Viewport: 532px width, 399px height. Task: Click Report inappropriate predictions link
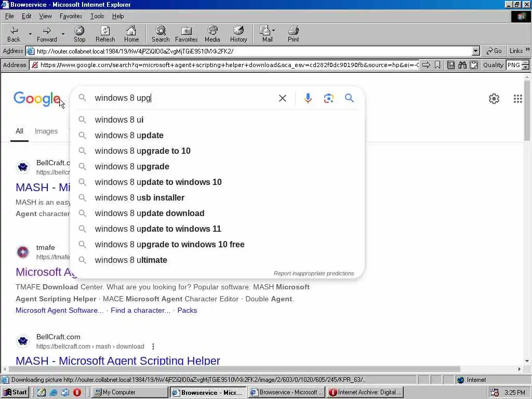314,273
